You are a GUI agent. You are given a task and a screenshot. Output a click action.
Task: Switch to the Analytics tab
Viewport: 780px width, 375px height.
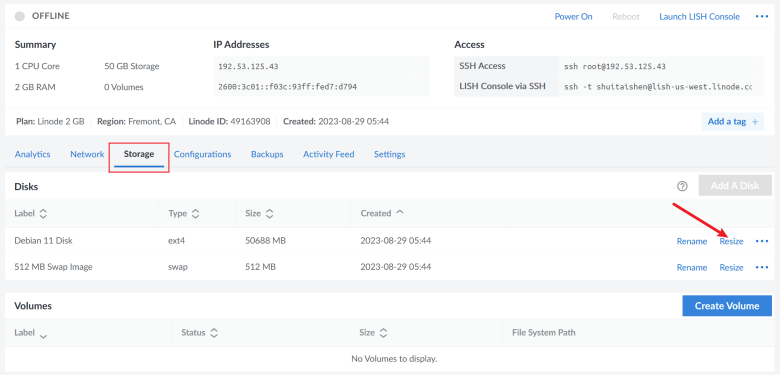(32, 154)
